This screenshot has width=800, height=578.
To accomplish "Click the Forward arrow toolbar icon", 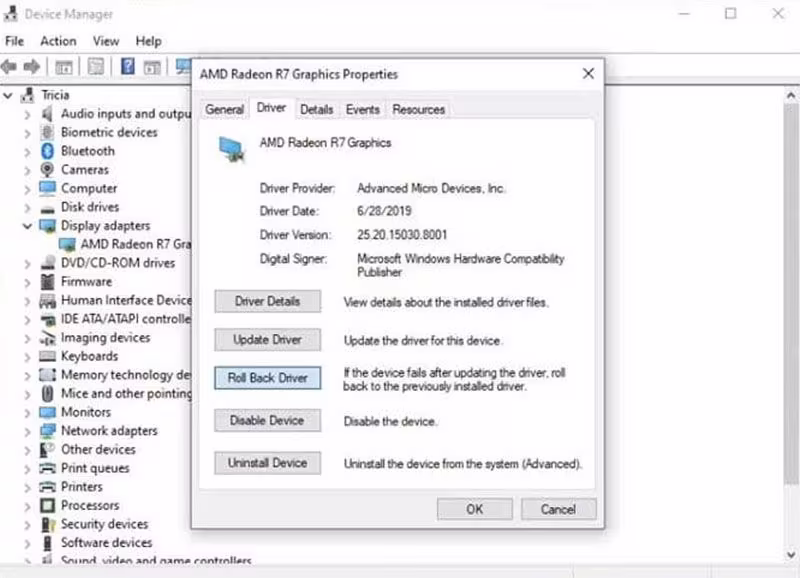I will tap(32, 66).
